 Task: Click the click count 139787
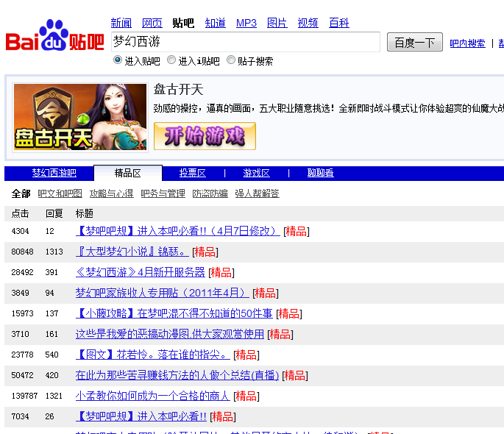click(x=24, y=396)
